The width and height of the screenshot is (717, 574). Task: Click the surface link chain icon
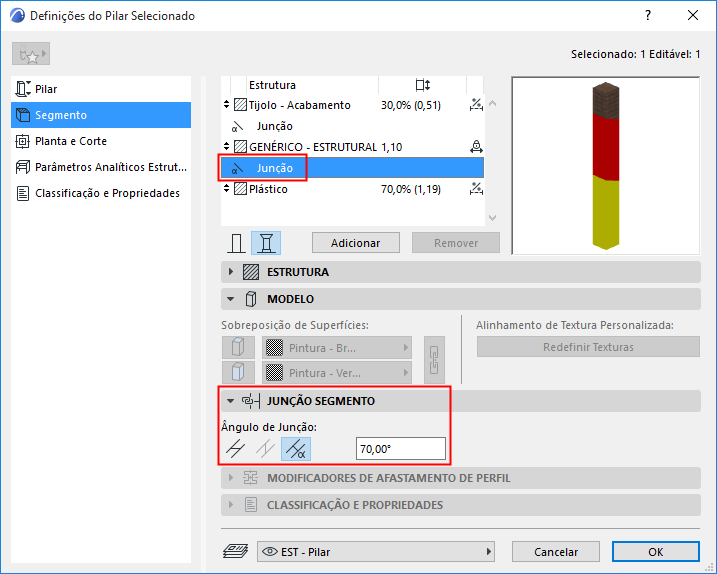click(434, 360)
